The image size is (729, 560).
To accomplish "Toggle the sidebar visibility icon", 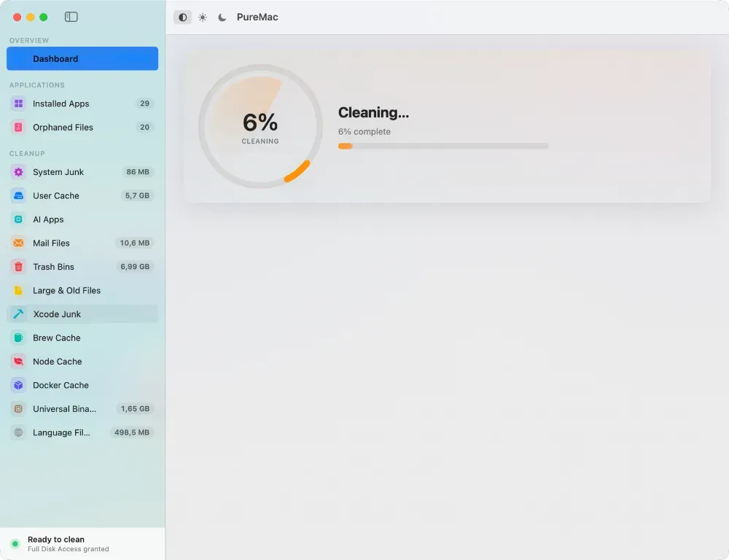I will point(71,17).
